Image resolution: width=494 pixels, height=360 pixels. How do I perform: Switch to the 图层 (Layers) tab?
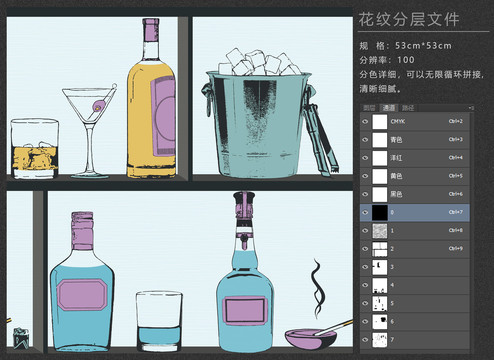pos(369,108)
